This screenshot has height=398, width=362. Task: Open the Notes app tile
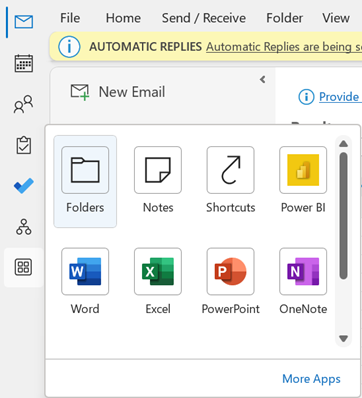(x=158, y=181)
